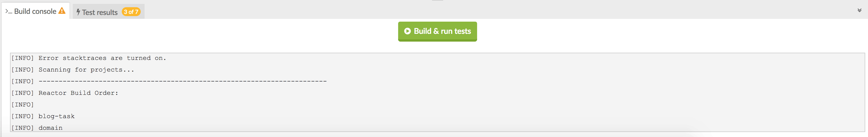The height and width of the screenshot is (137, 868).
Task: Click the dashed separator line in the console
Action: coord(182,81)
